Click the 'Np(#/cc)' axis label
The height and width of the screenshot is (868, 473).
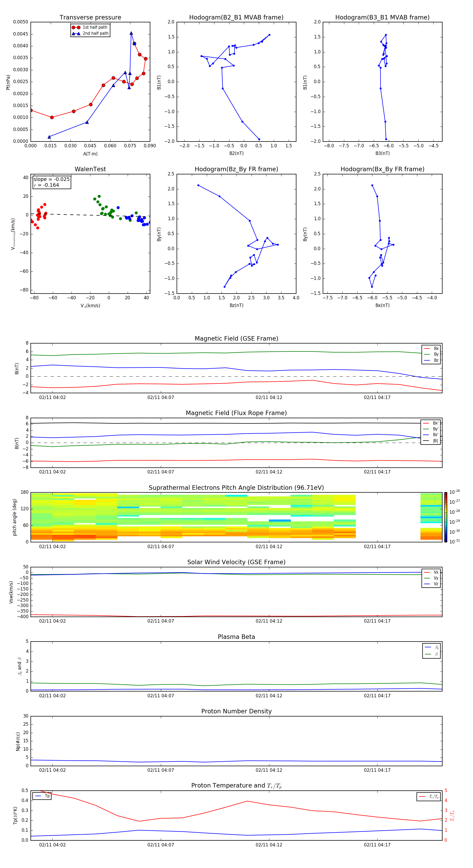[18, 741]
